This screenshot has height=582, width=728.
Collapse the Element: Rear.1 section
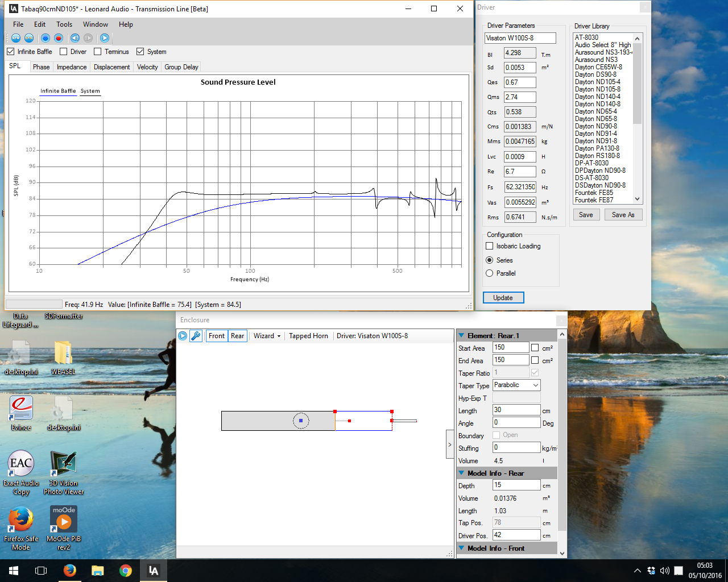[x=461, y=336]
